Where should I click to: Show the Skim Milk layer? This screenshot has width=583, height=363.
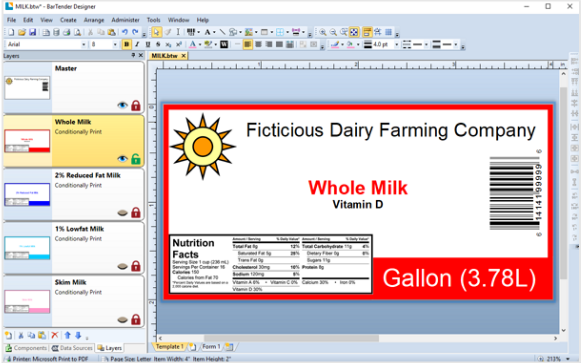[122, 320]
